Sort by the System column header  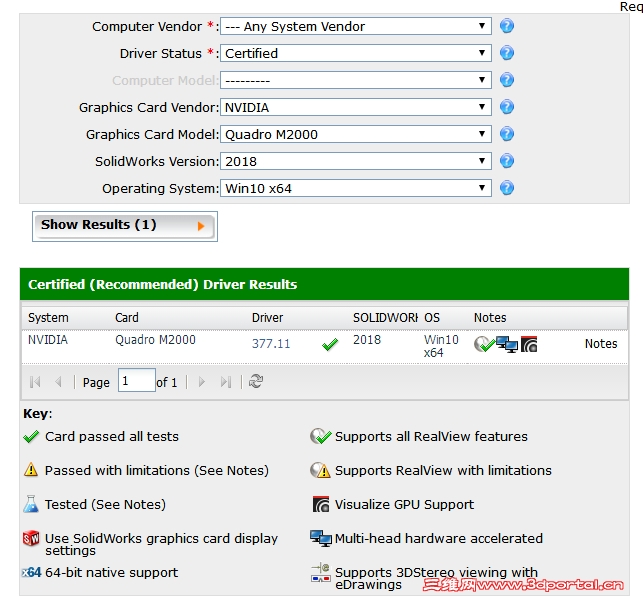point(66,317)
